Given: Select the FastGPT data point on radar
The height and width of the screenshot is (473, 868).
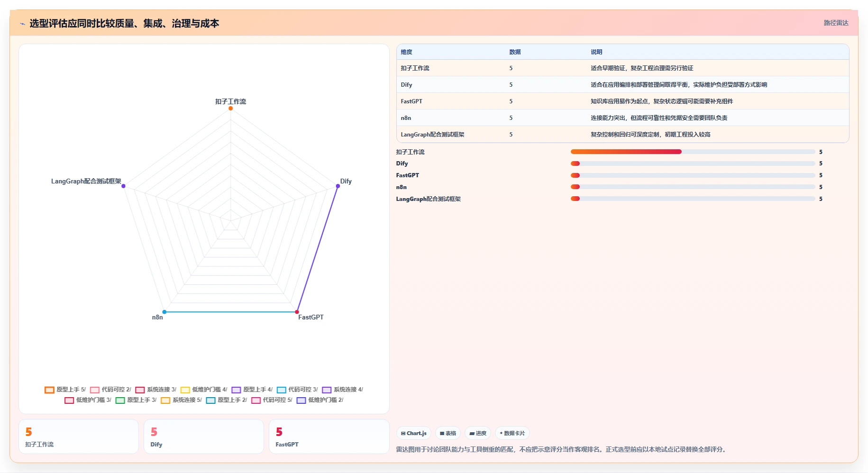Looking at the screenshot, I should click(x=297, y=312).
